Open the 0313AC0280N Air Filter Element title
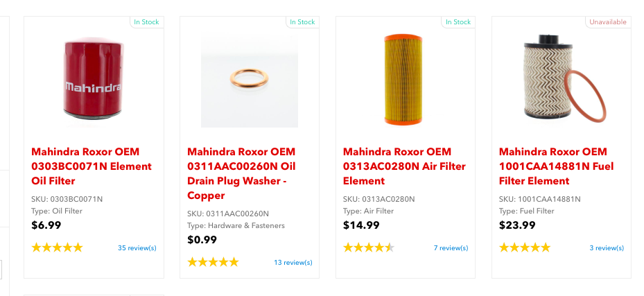 404,166
